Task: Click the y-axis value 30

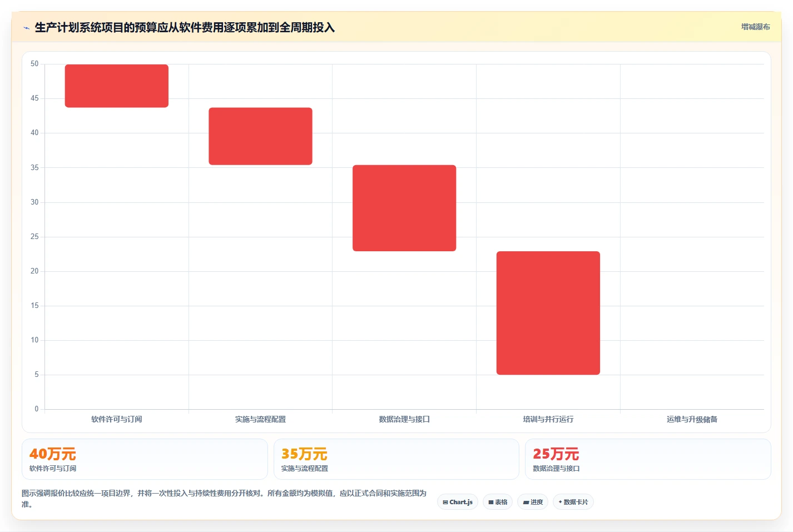Action: pyautogui.click(x=34, y=202)
